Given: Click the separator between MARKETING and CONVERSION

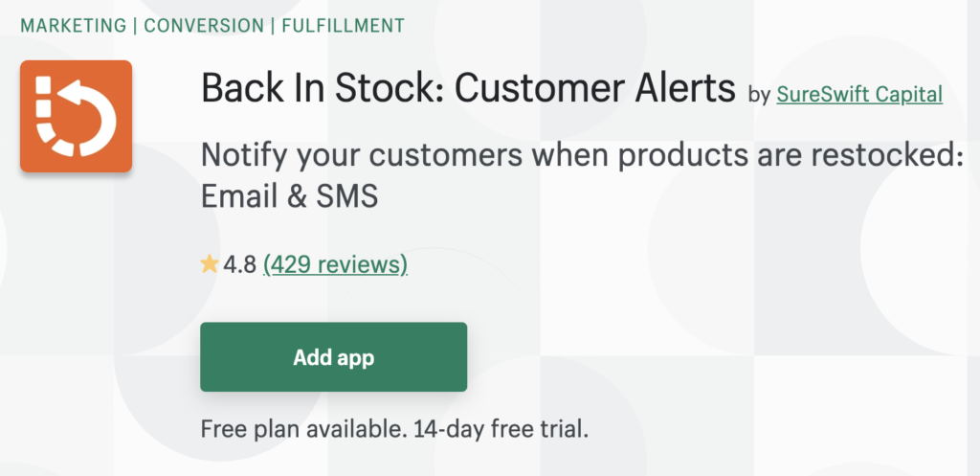Looking at the screenshot, I should (137, 25).
